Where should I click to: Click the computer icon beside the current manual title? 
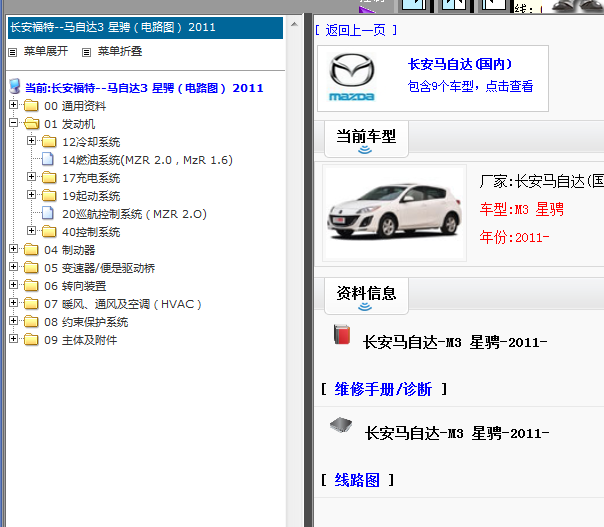click(15, 87)
